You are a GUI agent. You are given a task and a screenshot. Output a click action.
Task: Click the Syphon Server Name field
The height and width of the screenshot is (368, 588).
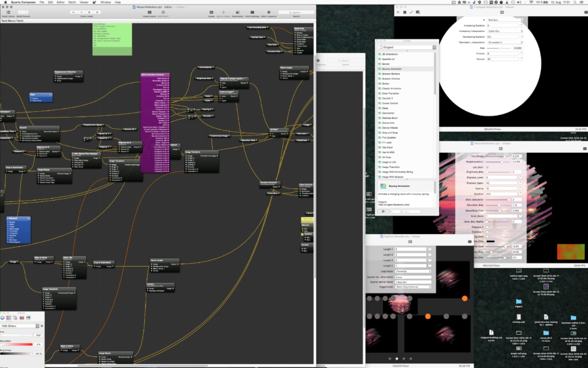pyautogui.click(x=413, y=282)
